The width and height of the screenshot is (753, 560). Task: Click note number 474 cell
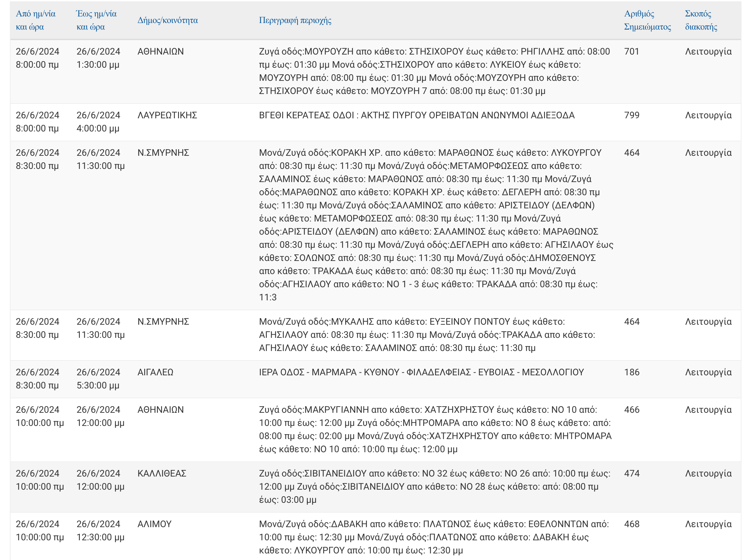(x=631, y=473)
